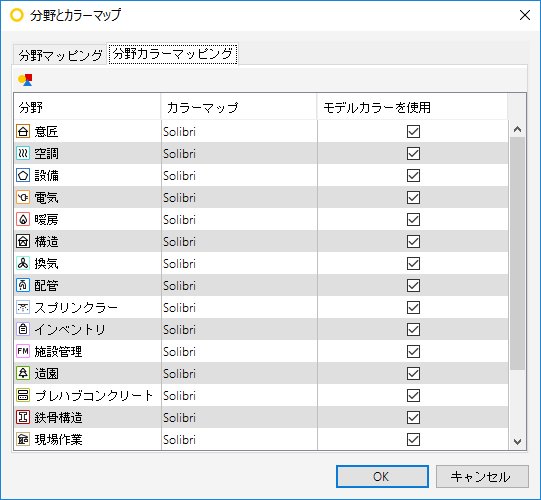Click the 鉄骨構造 beam icon
The image size is (541, 500).
tap(23, 417)
